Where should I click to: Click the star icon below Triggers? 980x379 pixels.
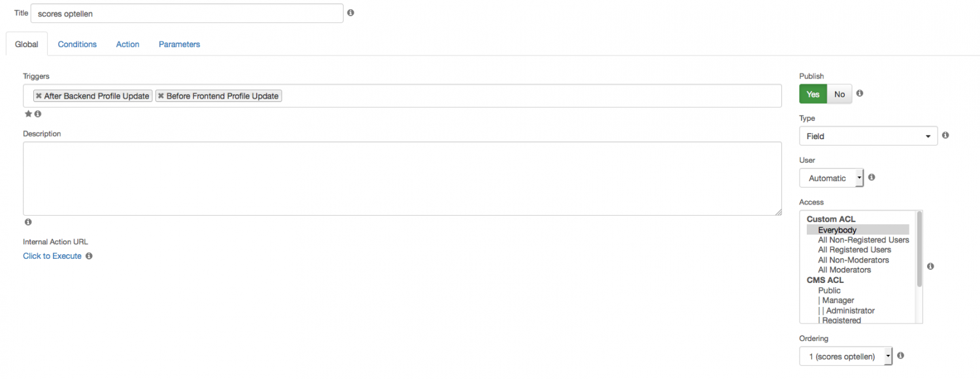coord(28,114)
